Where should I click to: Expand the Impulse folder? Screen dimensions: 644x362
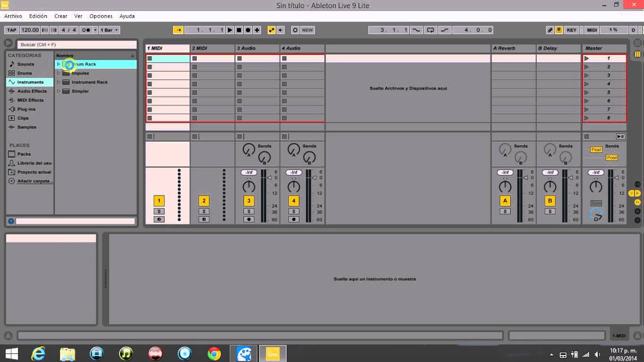tap(58, 73)
